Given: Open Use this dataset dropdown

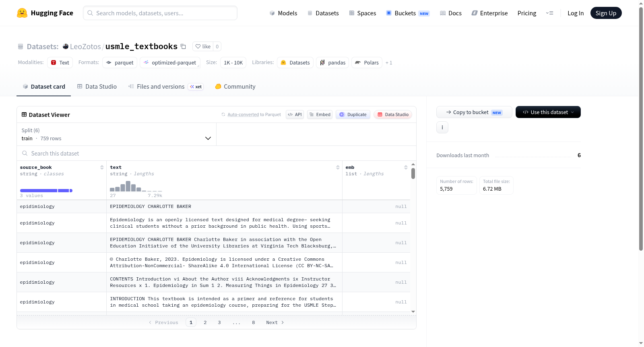Looking at the screenshot, I should (x=548, y=112).
